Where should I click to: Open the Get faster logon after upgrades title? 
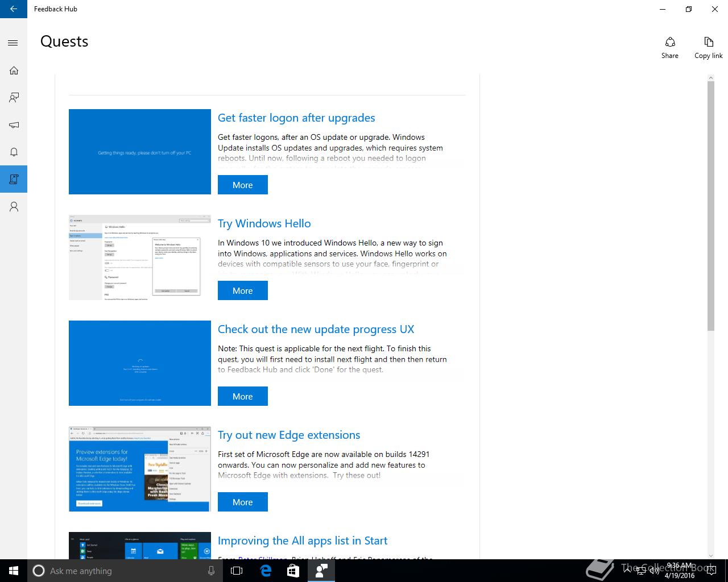[296, 118]
